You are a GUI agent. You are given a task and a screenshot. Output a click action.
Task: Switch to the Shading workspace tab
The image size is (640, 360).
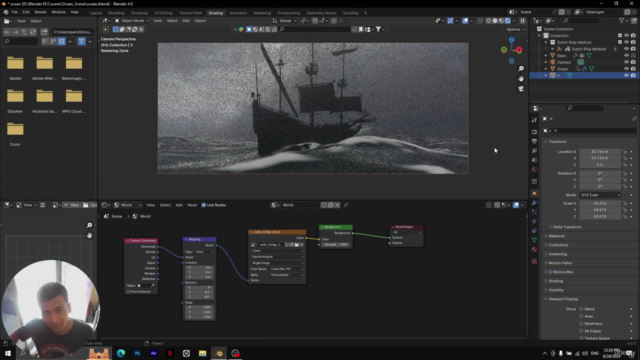click(x=216, y=13)
